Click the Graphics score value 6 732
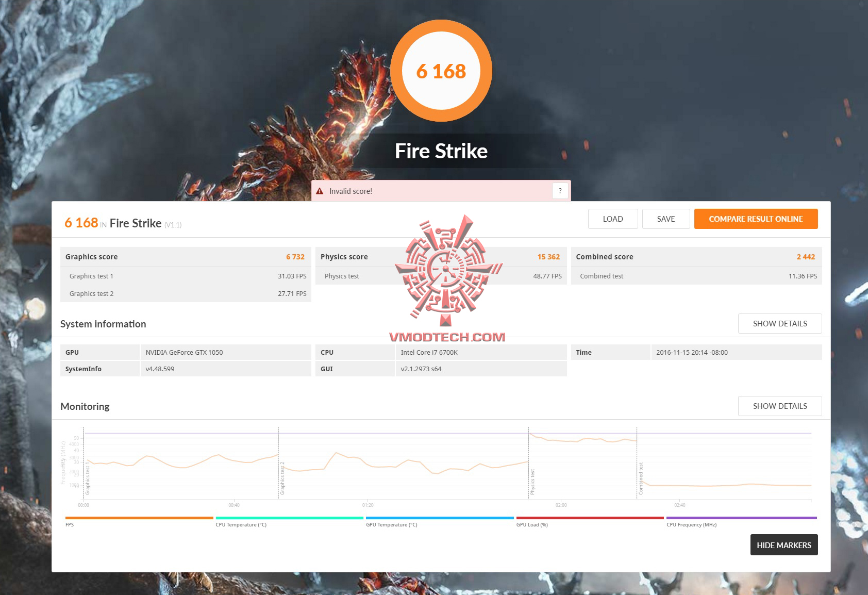This screenshot has width=868, height=595. [x=295, y=257]
